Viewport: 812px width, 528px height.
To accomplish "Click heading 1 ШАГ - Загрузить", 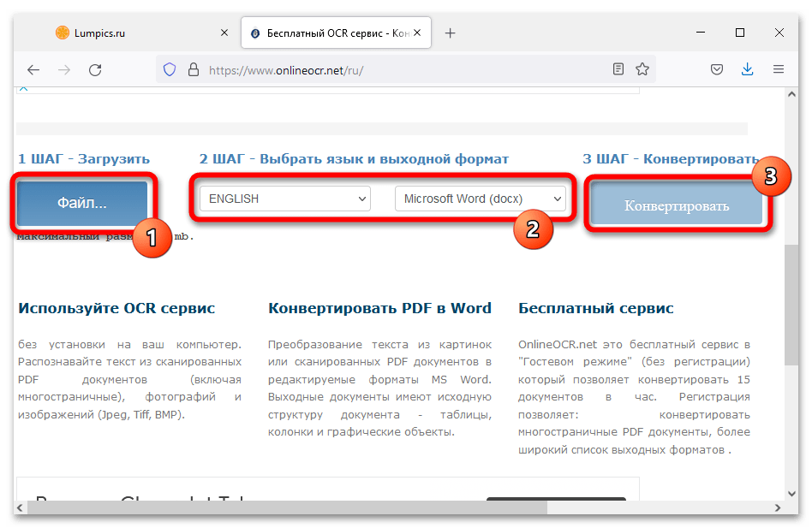I will click(x=84, y=159).
